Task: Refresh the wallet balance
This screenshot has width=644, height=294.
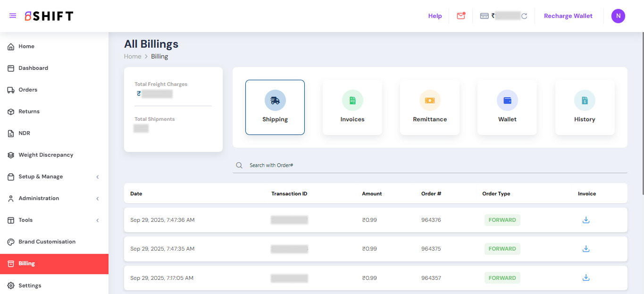Action: pos(524,16)
